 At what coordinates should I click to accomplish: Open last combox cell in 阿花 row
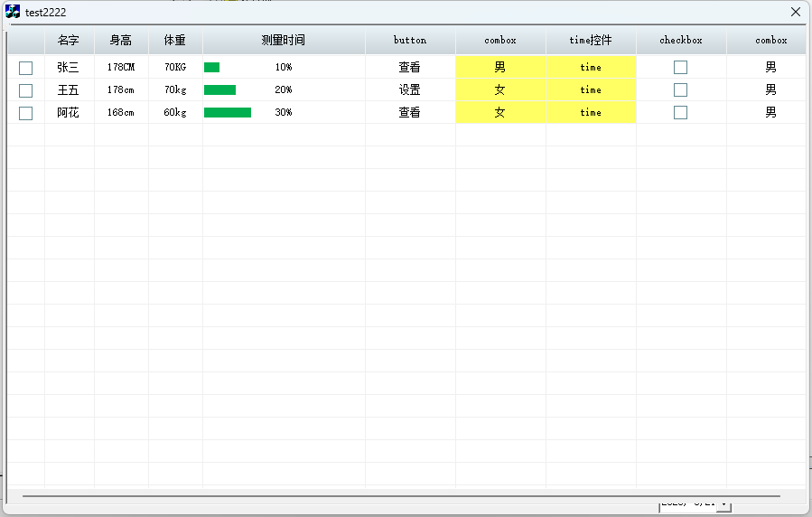point(768,112)
